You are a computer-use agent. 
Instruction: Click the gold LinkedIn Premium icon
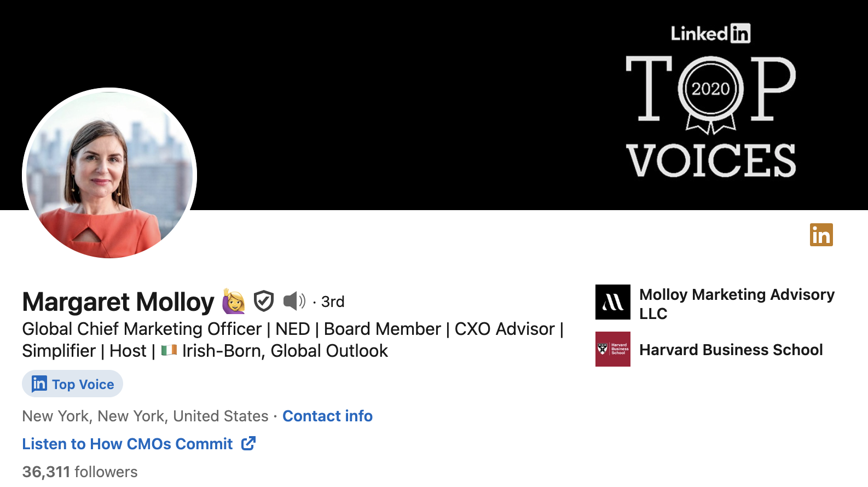[821, 235]
